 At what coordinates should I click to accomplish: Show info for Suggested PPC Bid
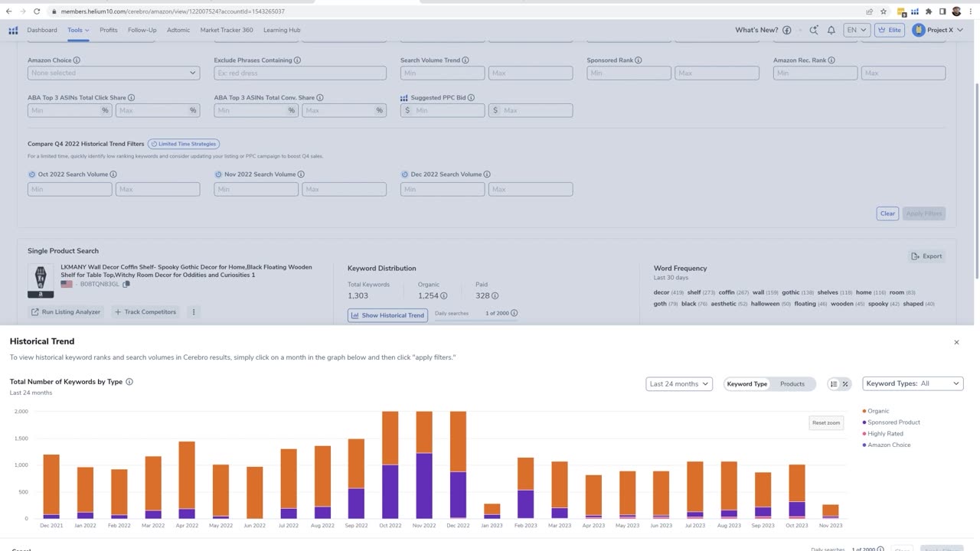pyautogui.click(x=471, y=98)
